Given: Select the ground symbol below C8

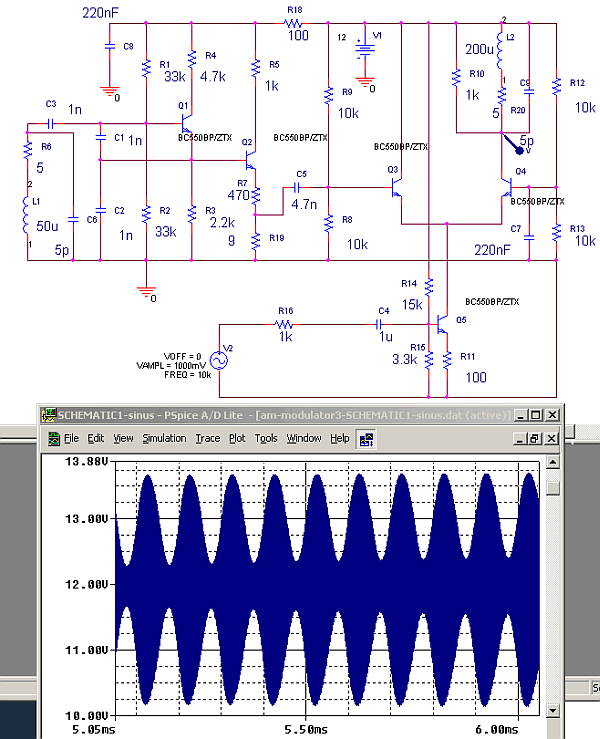Looking at the screenshot, I should [110, 91].
